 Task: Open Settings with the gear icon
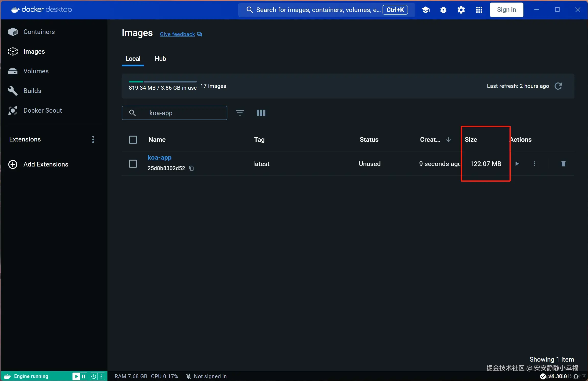461,10
